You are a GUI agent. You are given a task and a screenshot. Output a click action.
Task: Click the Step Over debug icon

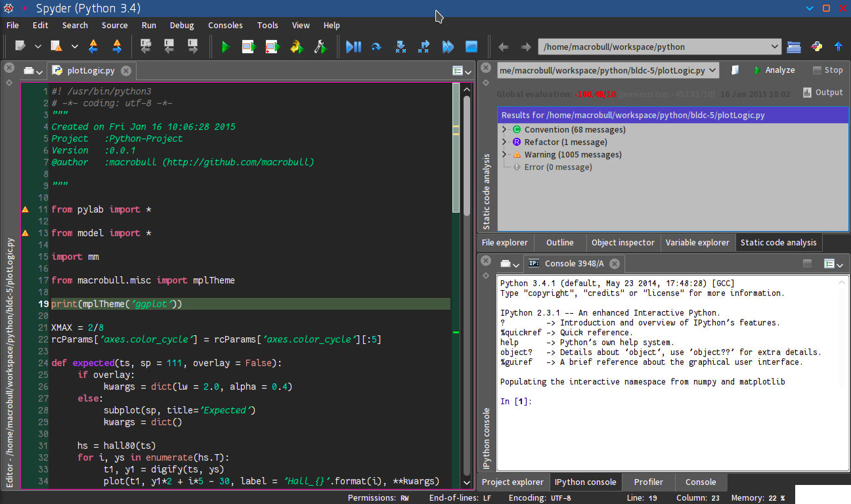click(x=376, y=47)
